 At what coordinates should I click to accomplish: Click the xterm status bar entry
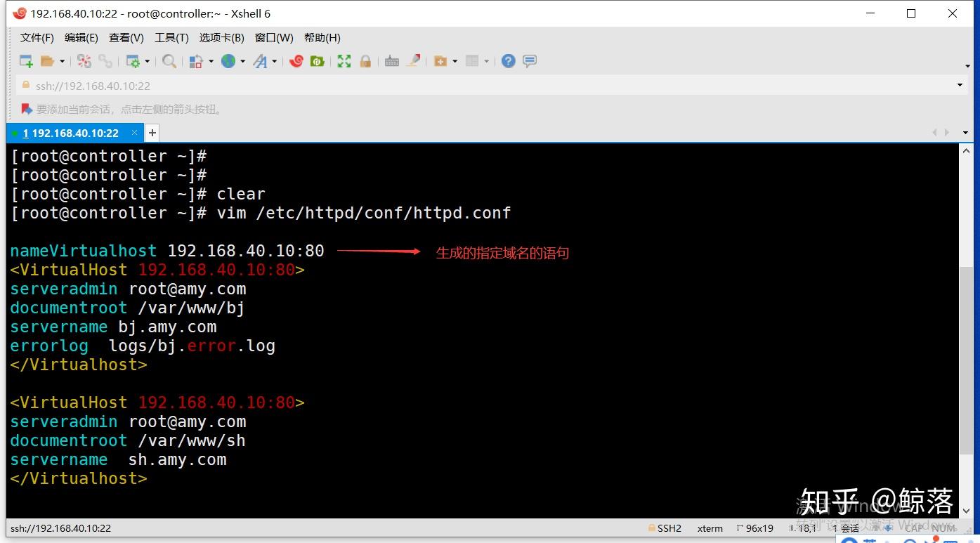[710, 528]
